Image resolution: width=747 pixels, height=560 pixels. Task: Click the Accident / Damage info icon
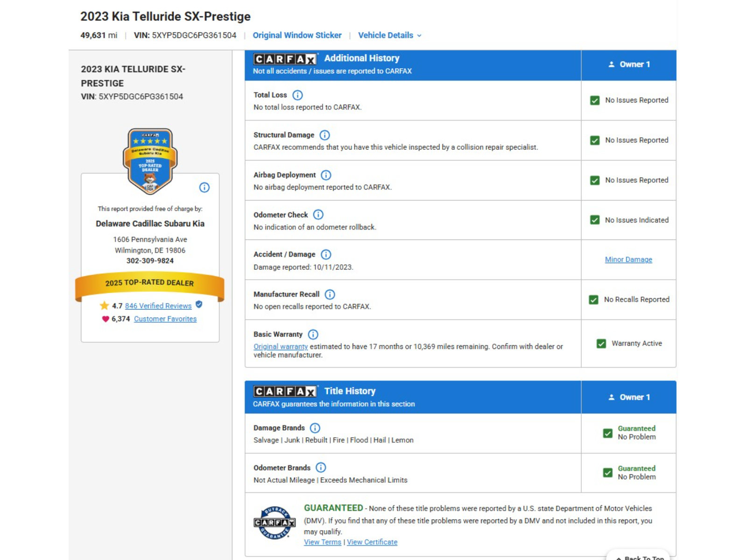pos(326,254)
